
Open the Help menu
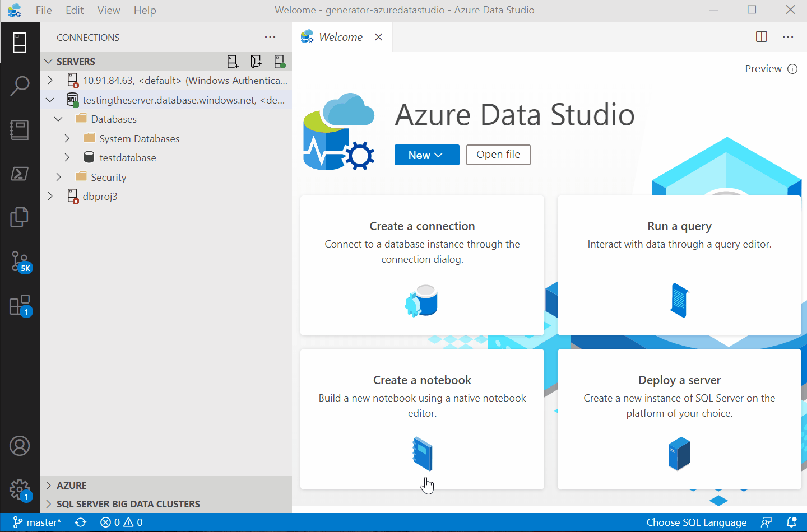click(x=145, y=10)
